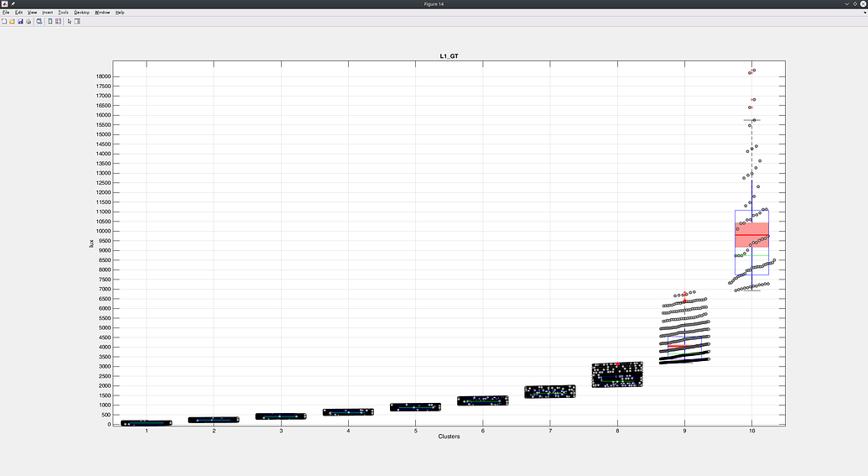Save the figure with floppy icon
This screenshot has height=476, width=868.
[20, 21]
